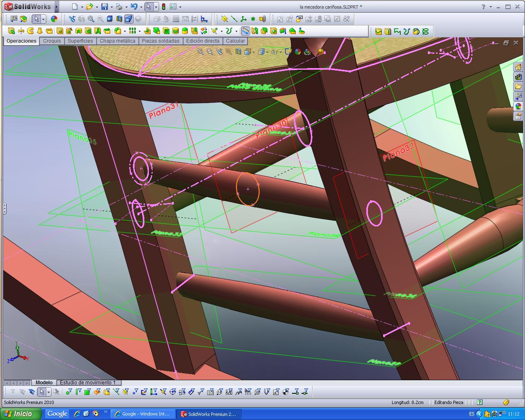Expand the Linear Pattern dropdown arrow
525x420 pixels.
click(x=139, y=31)
